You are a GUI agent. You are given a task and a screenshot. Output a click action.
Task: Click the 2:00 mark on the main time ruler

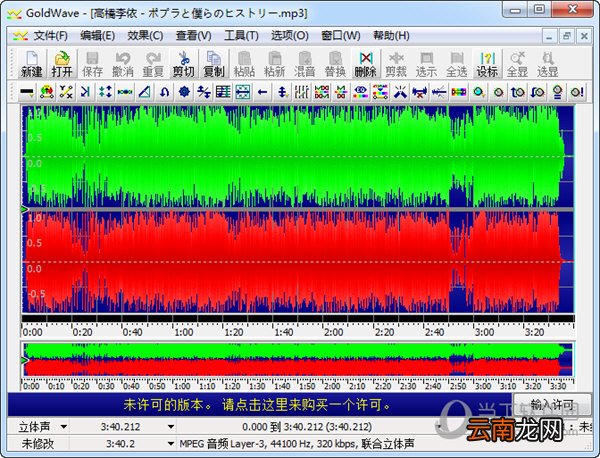[x=334, y=332]
